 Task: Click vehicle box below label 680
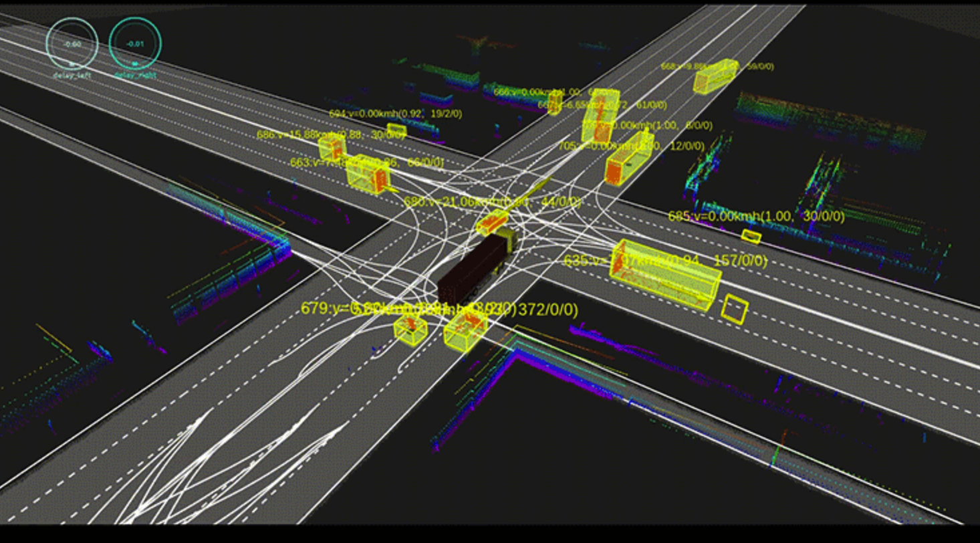coord(493,221)
